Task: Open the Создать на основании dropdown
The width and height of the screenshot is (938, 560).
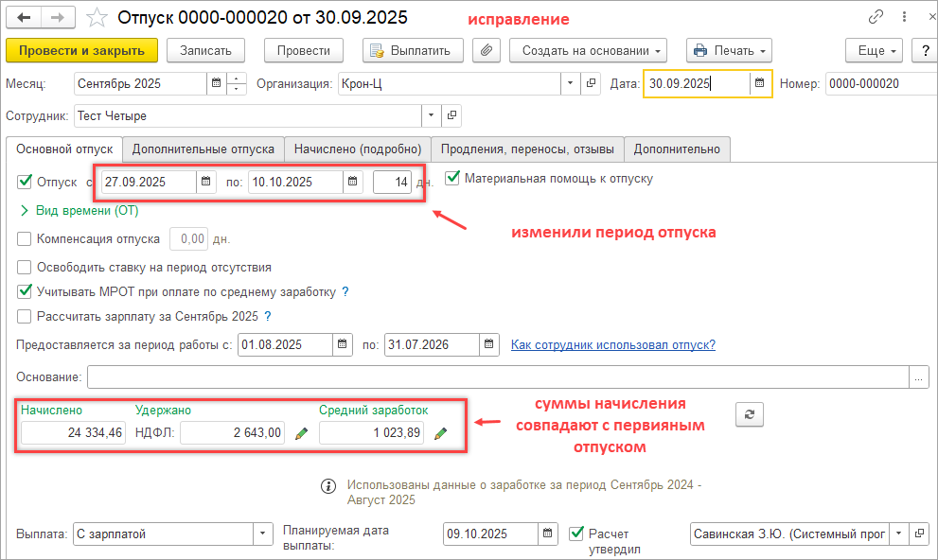Action: [x=588, y=50]
